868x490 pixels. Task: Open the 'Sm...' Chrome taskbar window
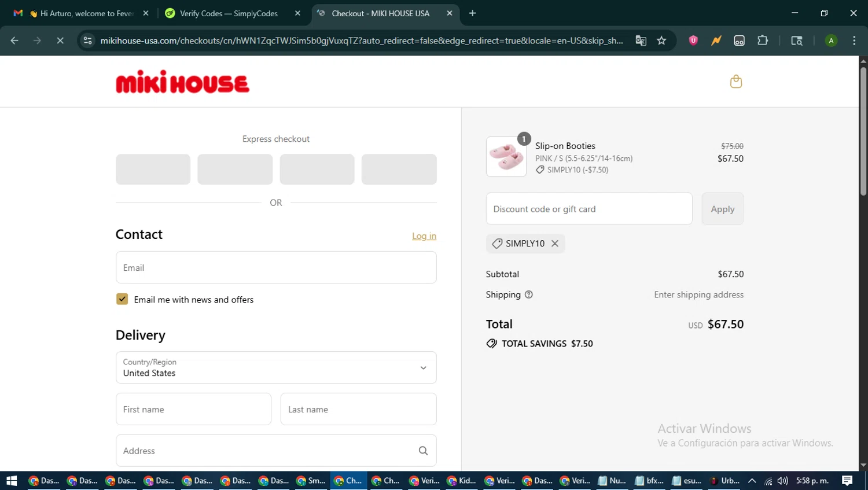(x=311, y=481)
